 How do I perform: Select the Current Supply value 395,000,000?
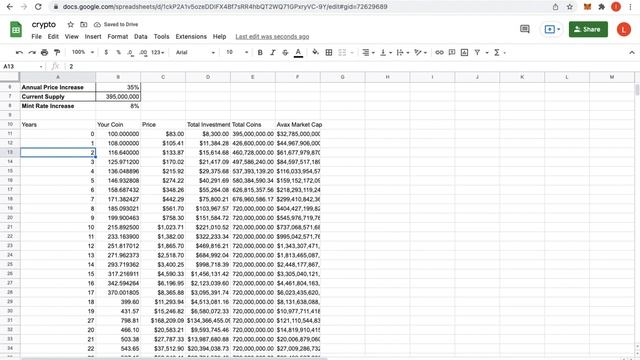click(118, 96)
